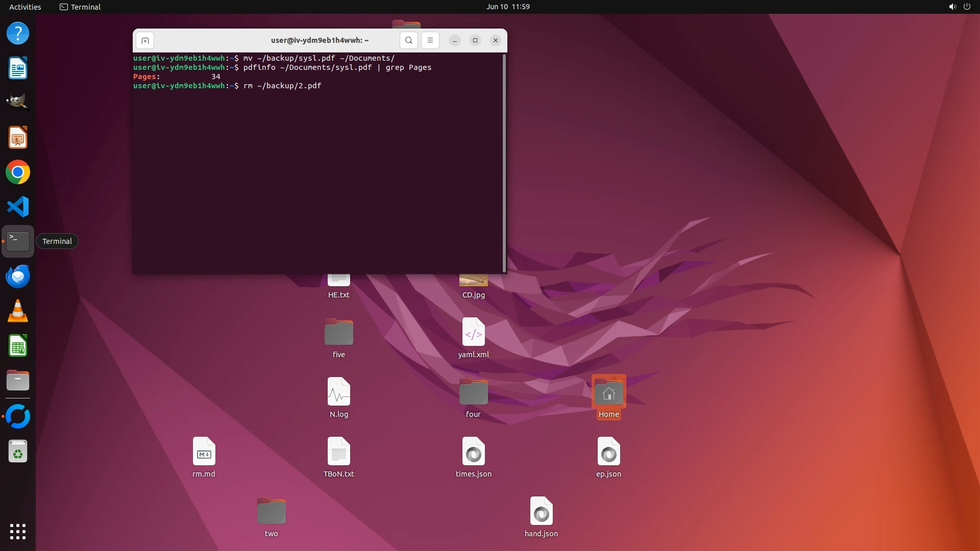
Task: Open new tab in terminal window
Action: tap(145, 40)
